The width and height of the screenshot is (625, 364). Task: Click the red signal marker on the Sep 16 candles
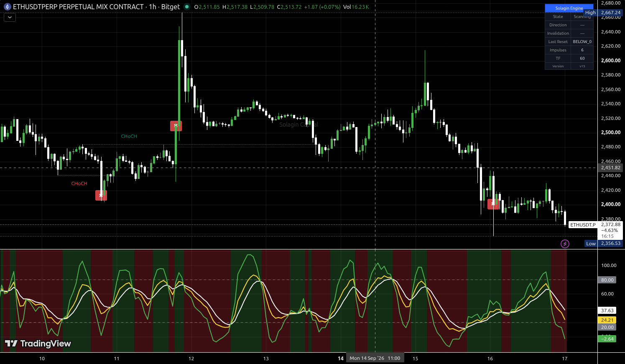click(493, 204)
